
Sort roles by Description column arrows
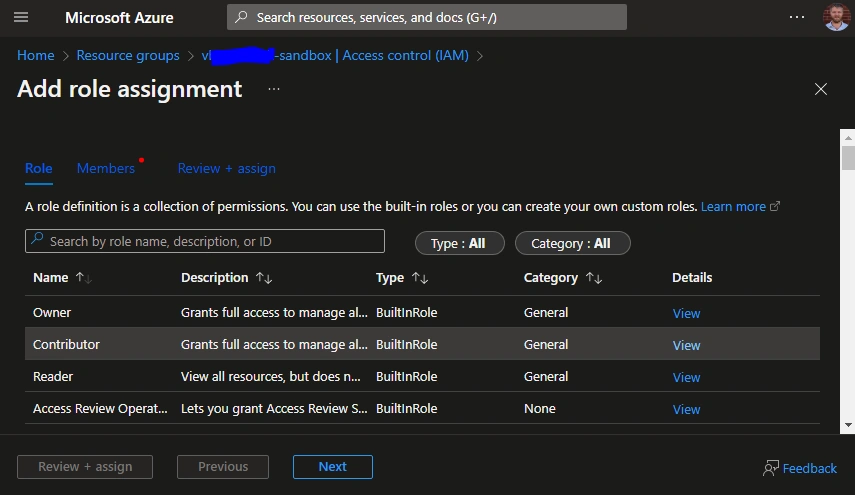(x=264, y=277)
